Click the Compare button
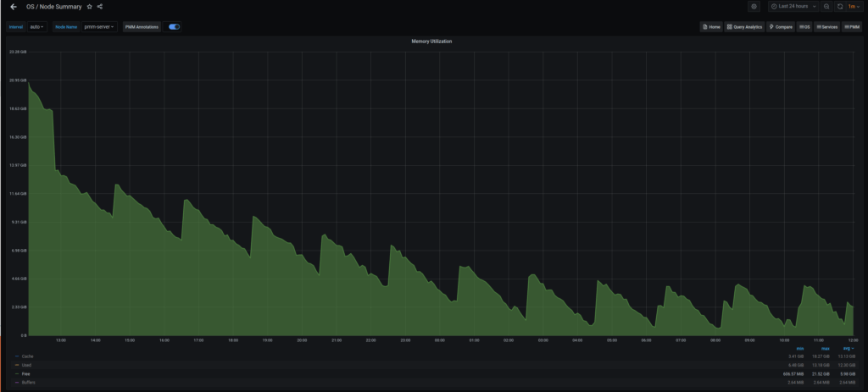The height and width of the screenshot is (392, 868). coord(780,27)
